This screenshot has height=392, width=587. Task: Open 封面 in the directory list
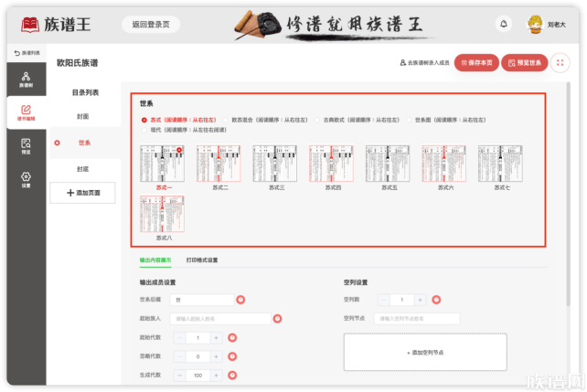(83, 116)
